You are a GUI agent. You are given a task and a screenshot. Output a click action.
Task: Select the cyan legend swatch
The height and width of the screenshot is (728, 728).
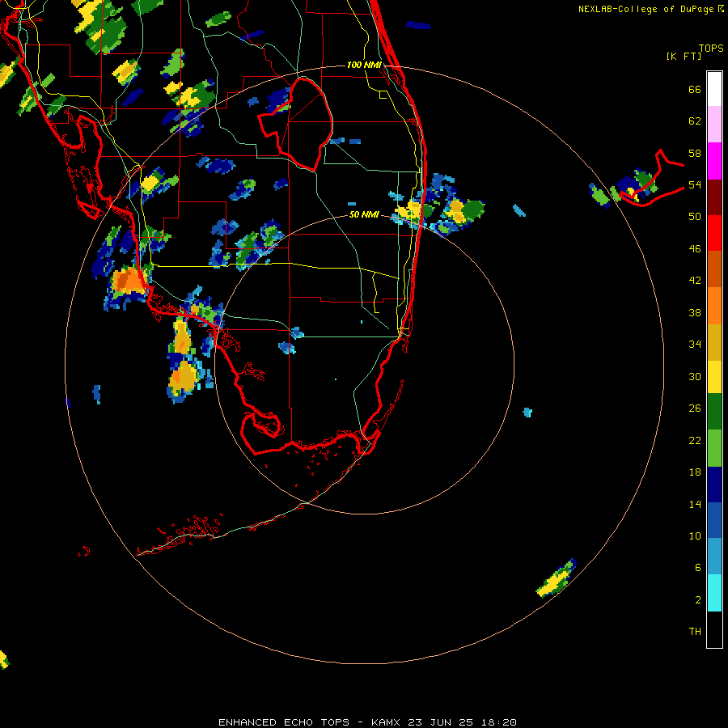[x=714, y=593]
